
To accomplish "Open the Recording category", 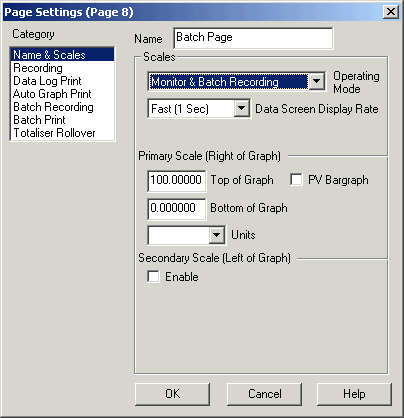I will point(62,68).
